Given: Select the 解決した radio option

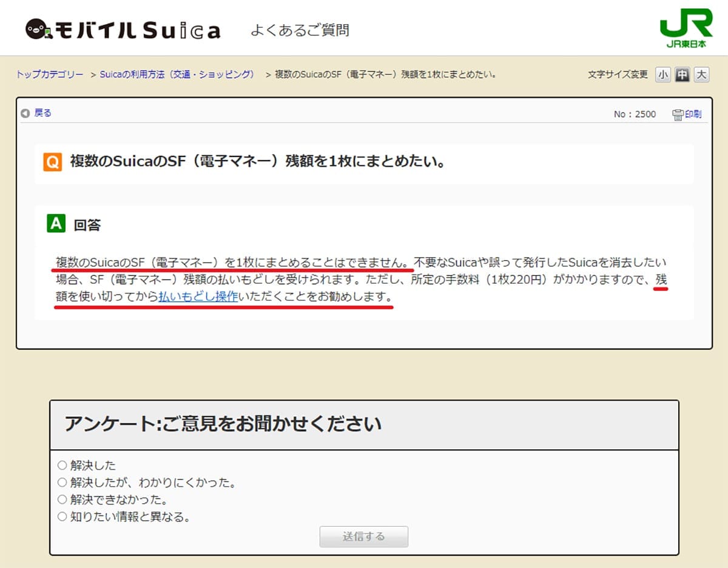Looking at the screenshot, I should 62,465.
